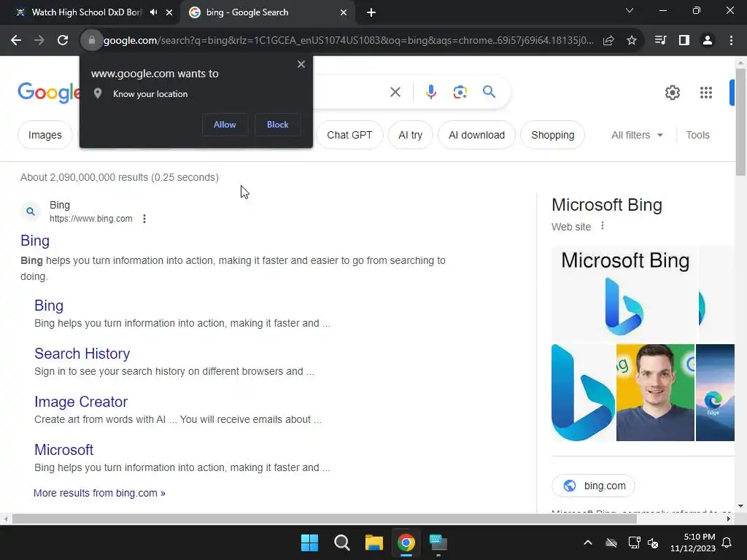747x560 pixels.
Task: Click the Chrome taskbar icon
Action: 406,542
